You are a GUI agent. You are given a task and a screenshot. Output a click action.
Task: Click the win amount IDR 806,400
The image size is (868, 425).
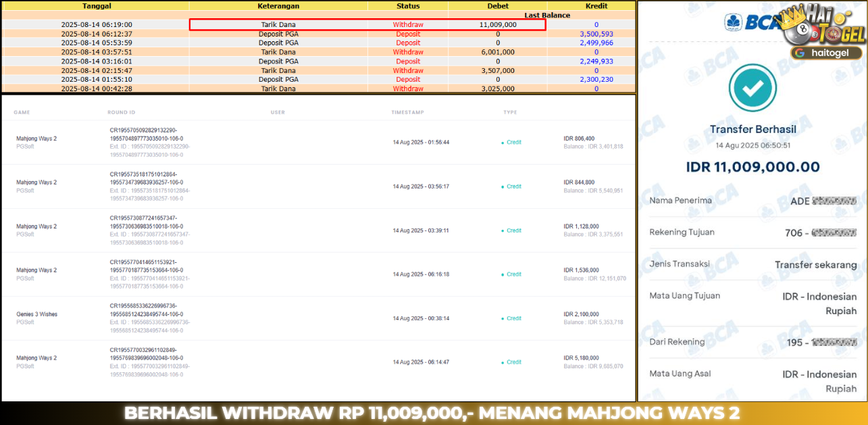pos(579,139)
